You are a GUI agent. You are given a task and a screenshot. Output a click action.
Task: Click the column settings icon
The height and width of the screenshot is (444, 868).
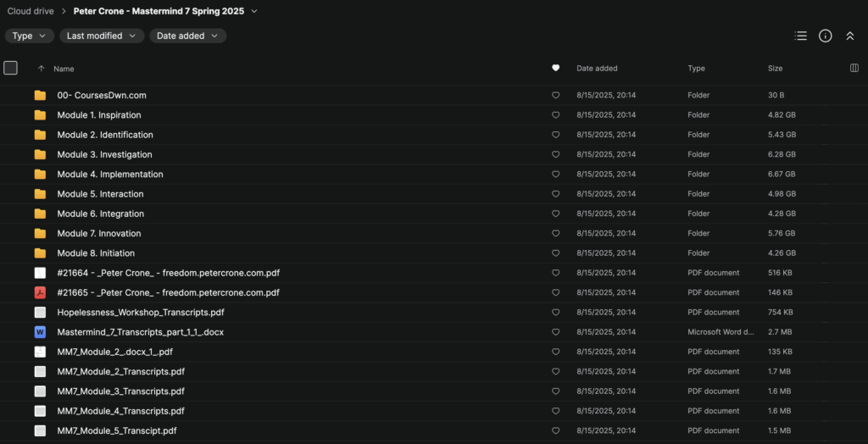pos(854,68)
